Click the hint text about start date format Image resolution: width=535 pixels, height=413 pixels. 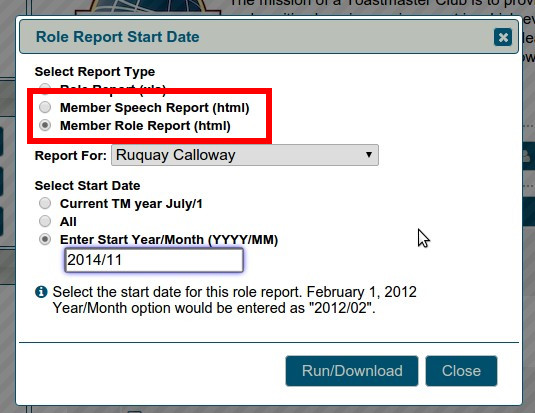(234, 300)
